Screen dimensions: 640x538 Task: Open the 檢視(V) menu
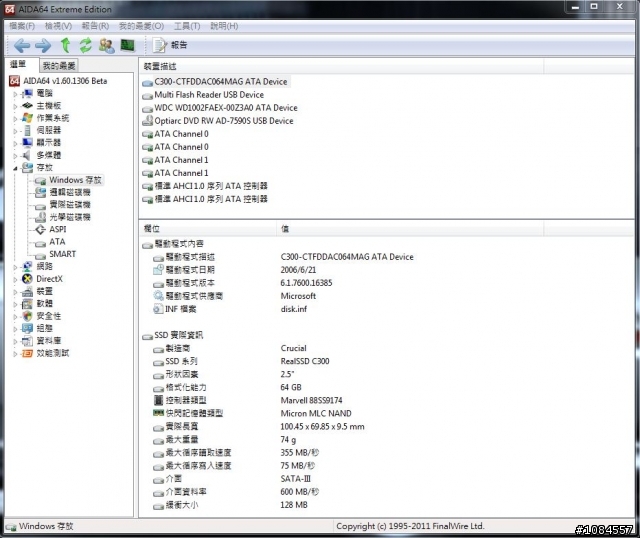click(58, 26)
